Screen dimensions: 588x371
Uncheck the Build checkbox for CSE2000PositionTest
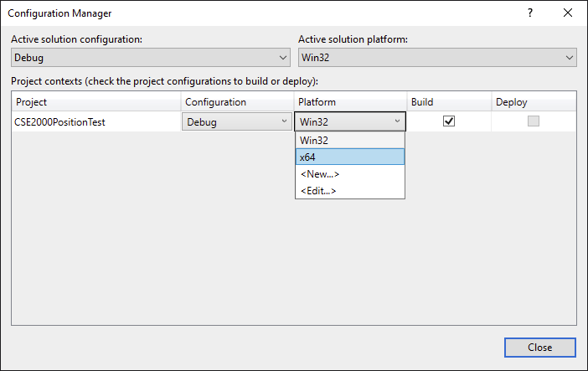(449, 121)
